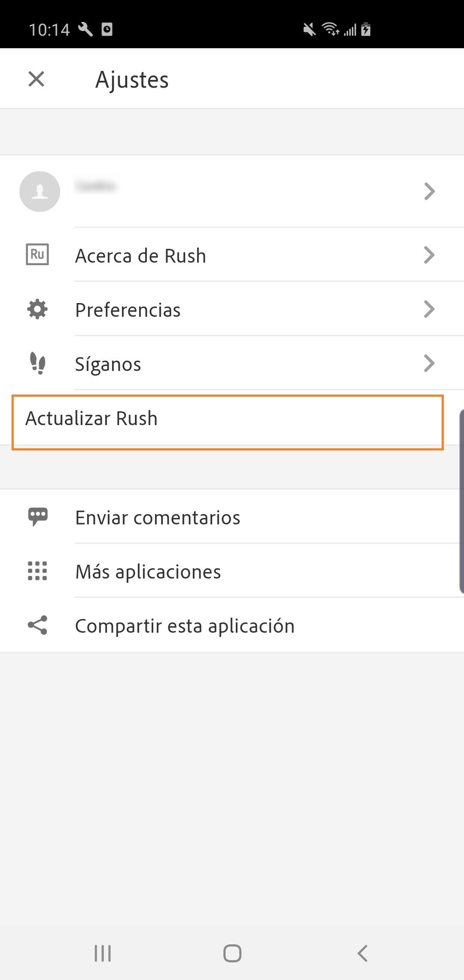
Task: Open the Preferencias settings entry
Action: (x=128, y=309)
